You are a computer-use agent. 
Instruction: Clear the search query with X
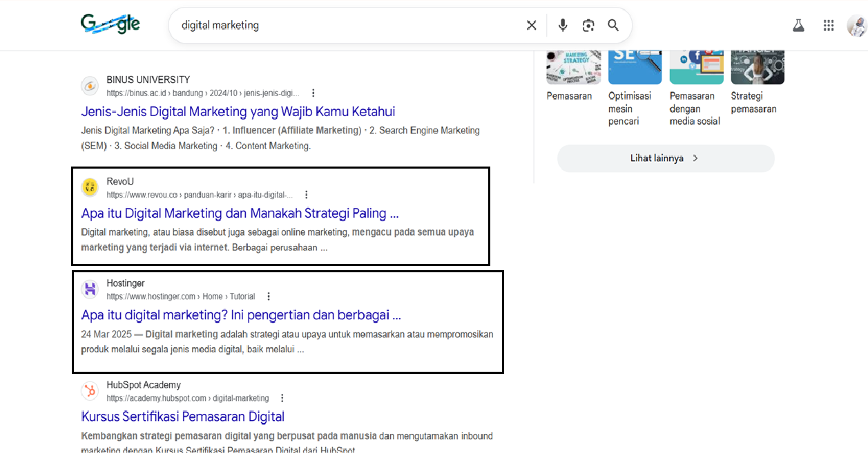tap(532, 26)
